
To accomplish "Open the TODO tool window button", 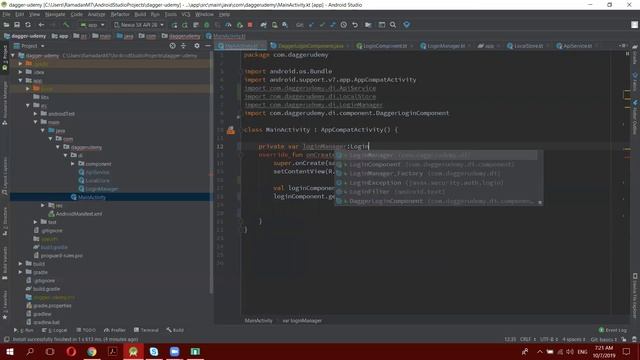I will [x=86, y=330].
